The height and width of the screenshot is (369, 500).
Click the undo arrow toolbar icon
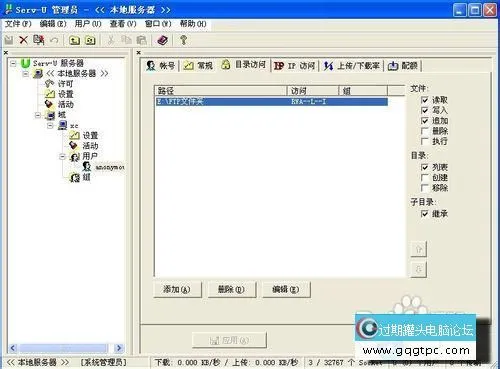54,40
